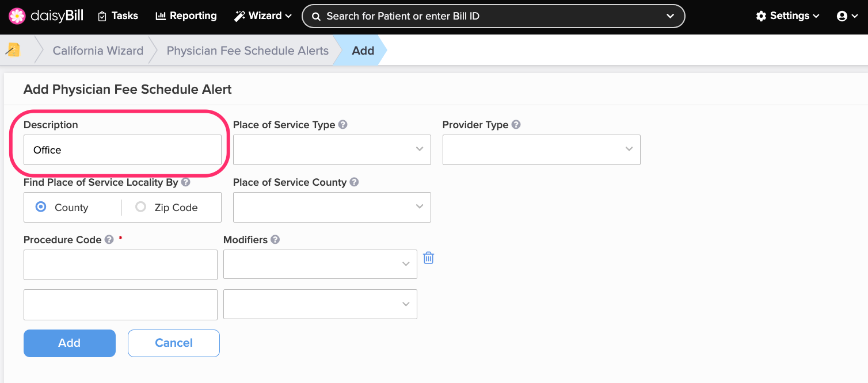Open the Tasks page
Image resolution: width=868 pixels, height=383 pixels.
pyautogui.click(x=118, y=16)
